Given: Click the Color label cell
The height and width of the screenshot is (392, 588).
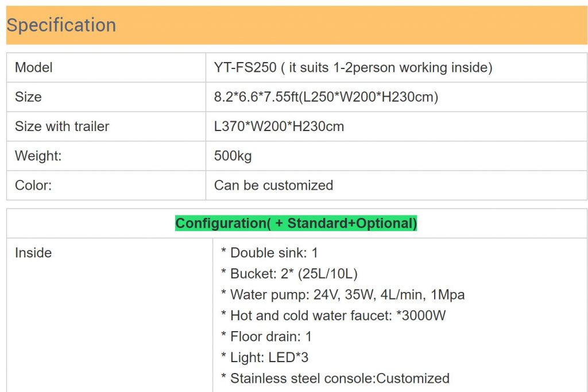Looking at the screenshot, I should point(33,185).
